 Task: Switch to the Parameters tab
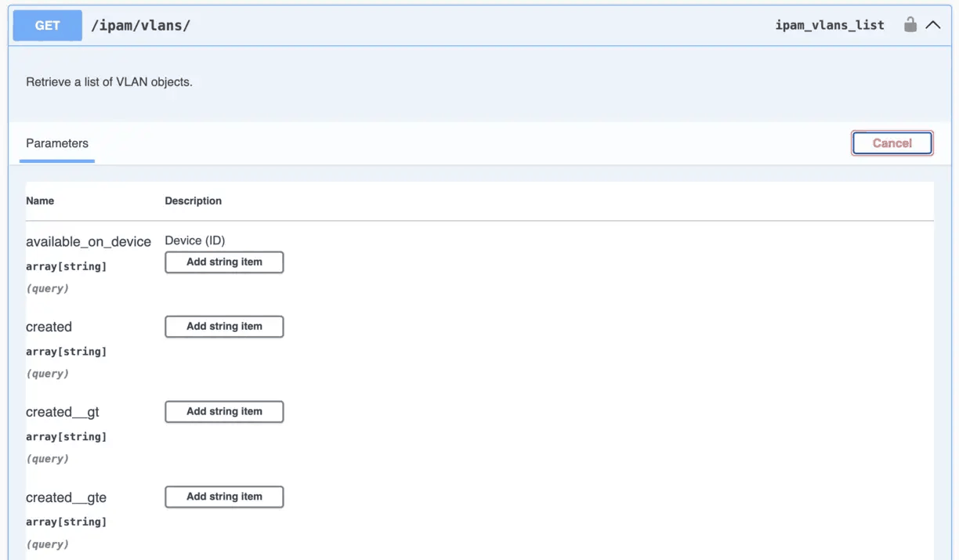pyautogui.click(x=57, y=143)
